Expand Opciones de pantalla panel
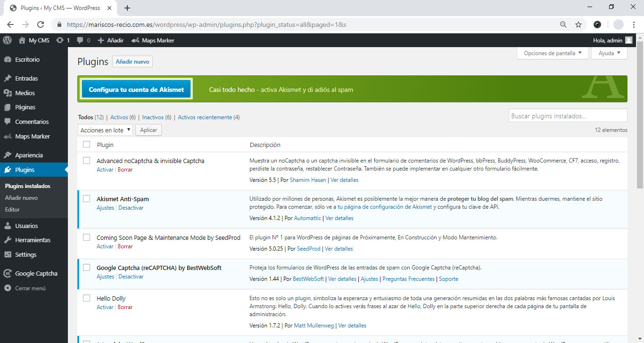This screenshot has width=644, height=343. [553, 53]
